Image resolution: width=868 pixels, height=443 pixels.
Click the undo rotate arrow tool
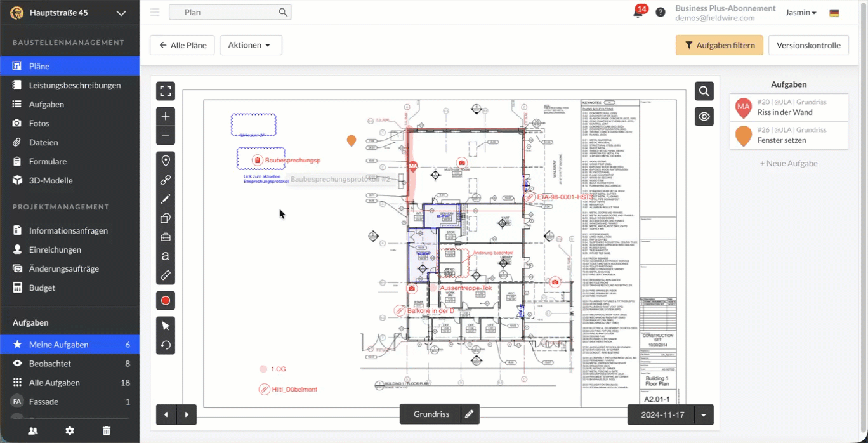[166, 345]
